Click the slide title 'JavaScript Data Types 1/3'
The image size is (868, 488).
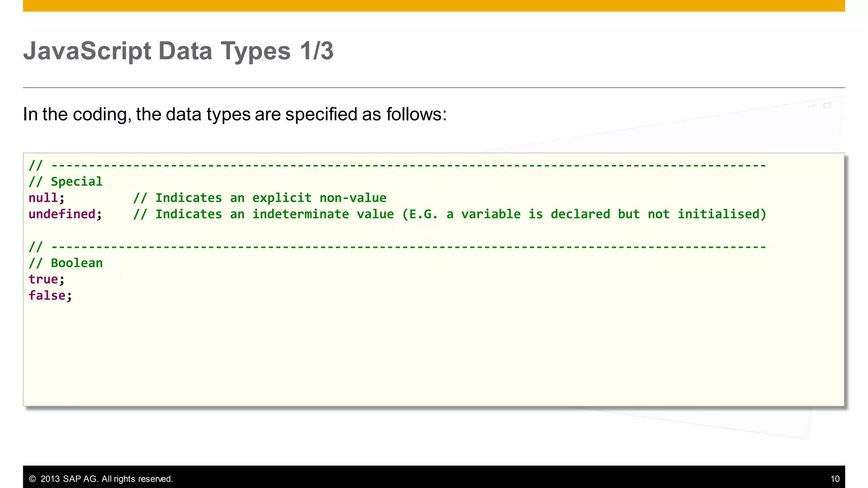point(178,51)
